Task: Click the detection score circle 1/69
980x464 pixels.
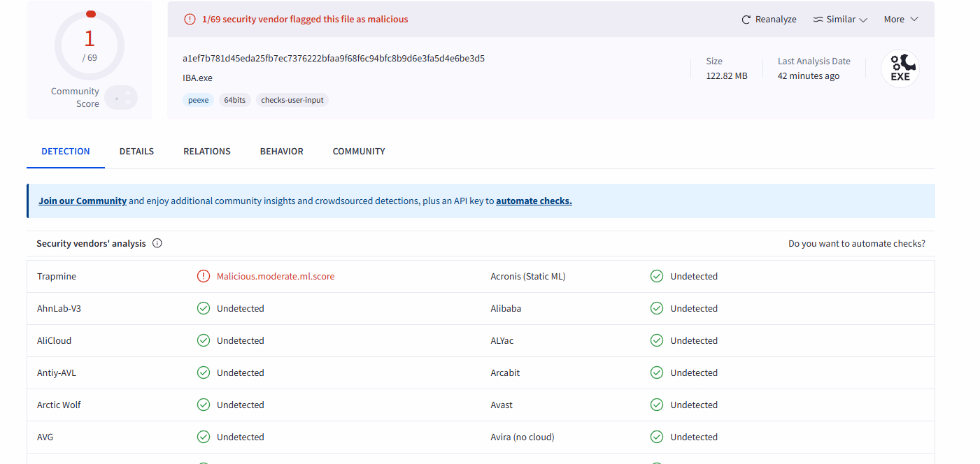Action: pos(90,45)
